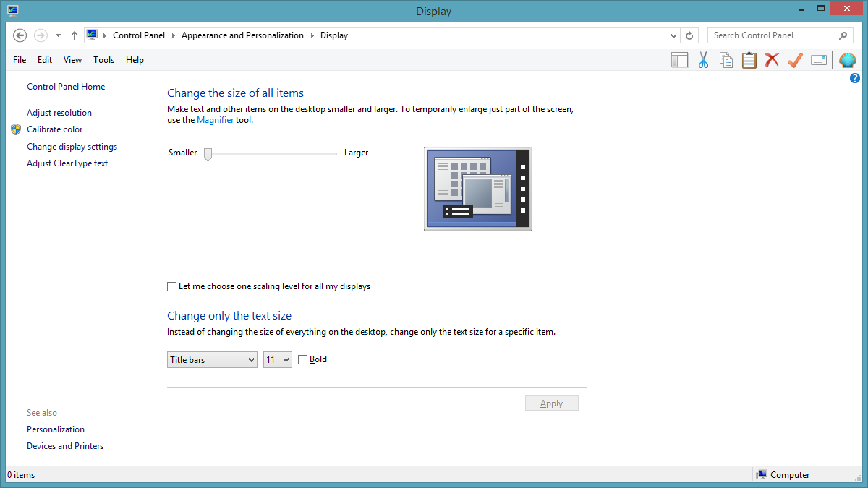The width and height of the screenshot is (868, 488).
Task: Click the Paste clipboard toolbar icon
Action: pyautogui.click(x=749, y=60)
